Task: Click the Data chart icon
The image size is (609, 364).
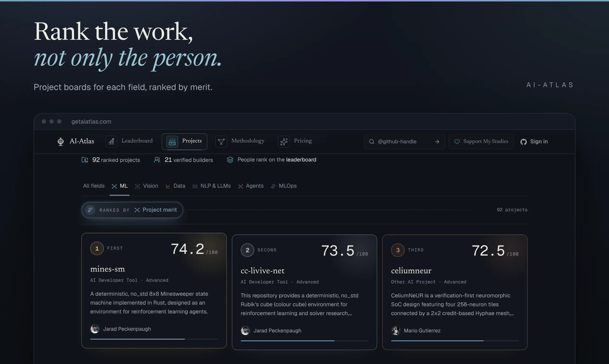Action: 168,186
